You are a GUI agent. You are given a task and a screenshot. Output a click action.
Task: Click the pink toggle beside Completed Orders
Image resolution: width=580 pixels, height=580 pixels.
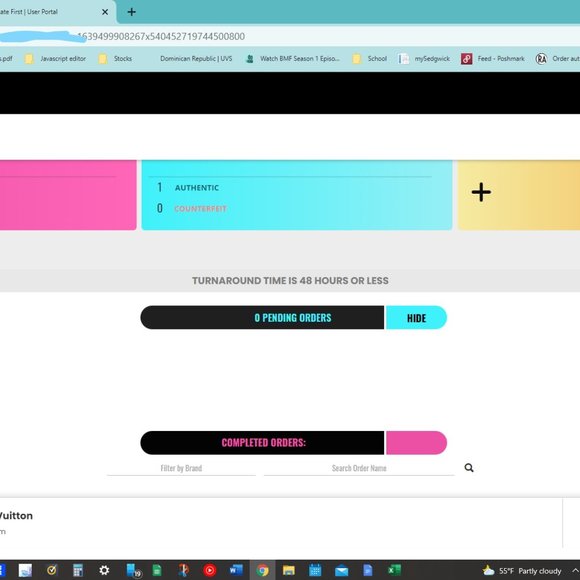click(x=416, y=442)
